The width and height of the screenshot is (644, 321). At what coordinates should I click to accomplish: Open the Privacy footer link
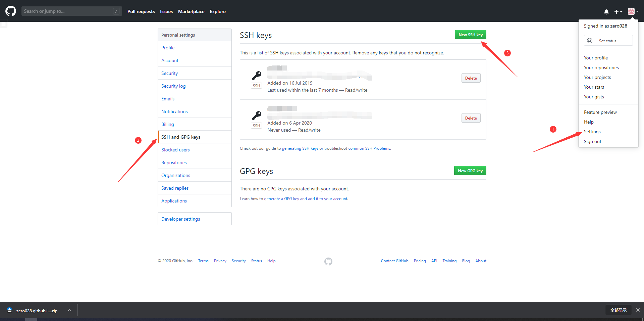coord(220,261)
